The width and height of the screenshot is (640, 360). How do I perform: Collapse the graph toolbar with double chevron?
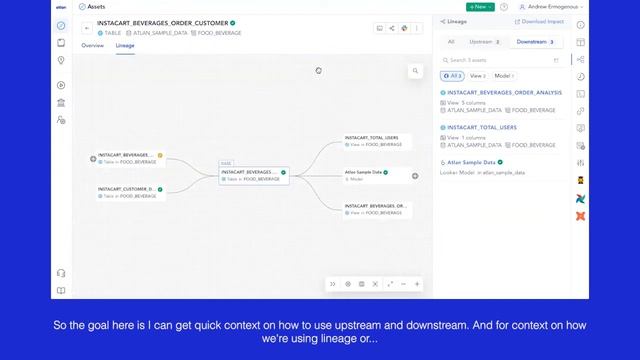(333, 284)
